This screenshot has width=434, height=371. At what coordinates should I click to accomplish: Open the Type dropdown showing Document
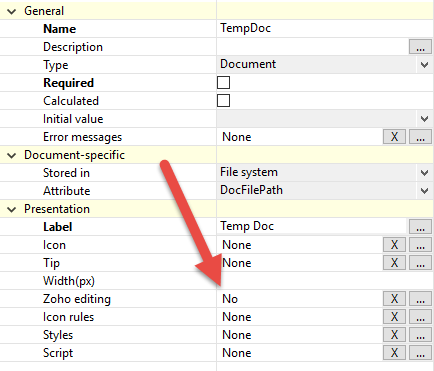click(x=325, y=64)
